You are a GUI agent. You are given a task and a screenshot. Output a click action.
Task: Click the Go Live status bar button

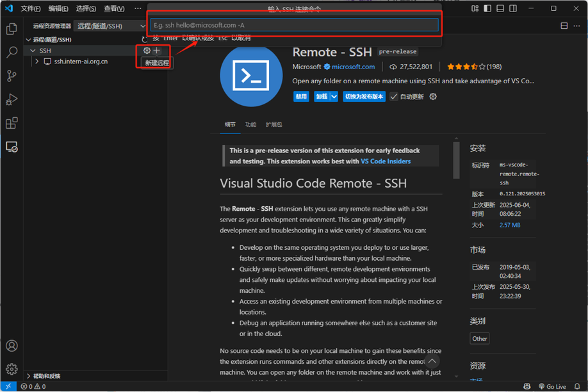(552, 386)
